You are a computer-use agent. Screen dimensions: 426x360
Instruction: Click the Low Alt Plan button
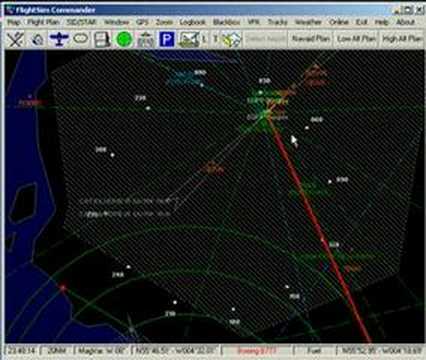coord(356,39)
